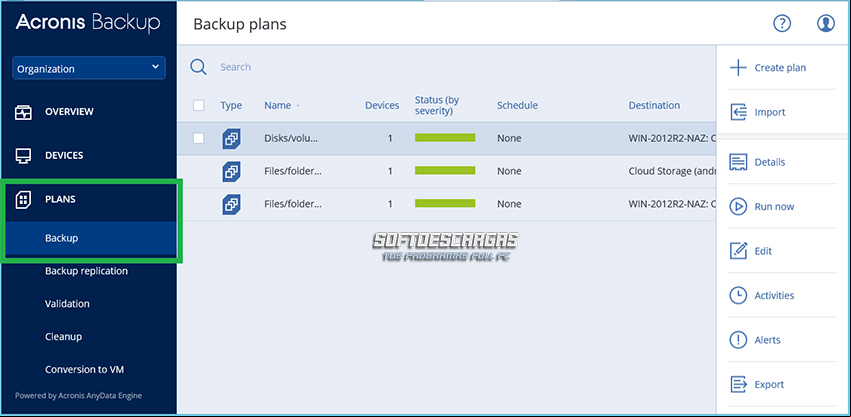
Task: Navigate to the DEVICES section
Action: pyautogui.click(x=64, y=156)
